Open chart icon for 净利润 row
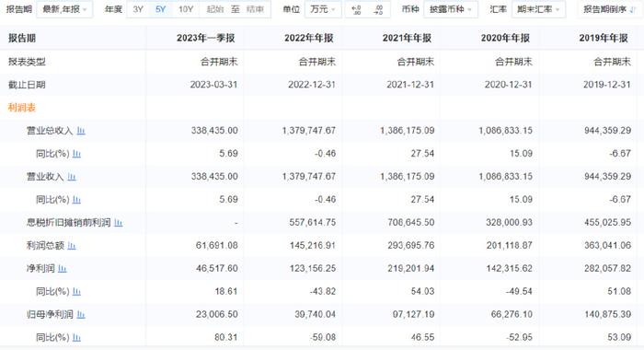644x350 pixels. (63, 269)
